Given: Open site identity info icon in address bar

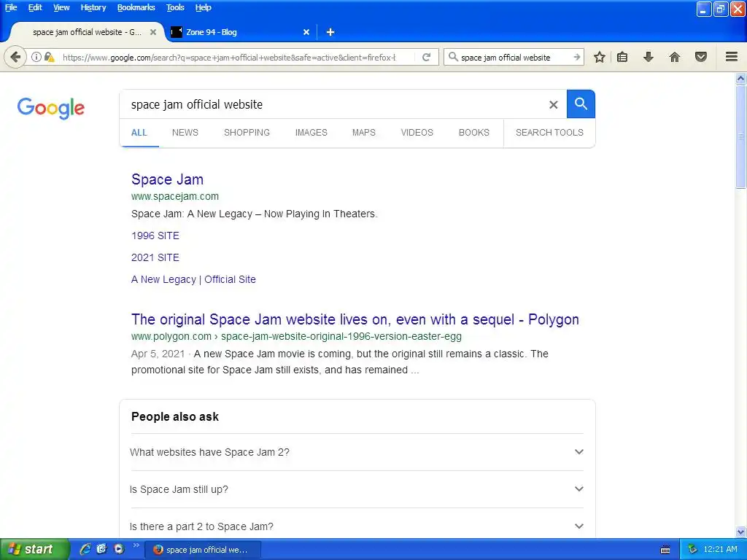Looking at the screenshot, I should (x=36, y=57).
